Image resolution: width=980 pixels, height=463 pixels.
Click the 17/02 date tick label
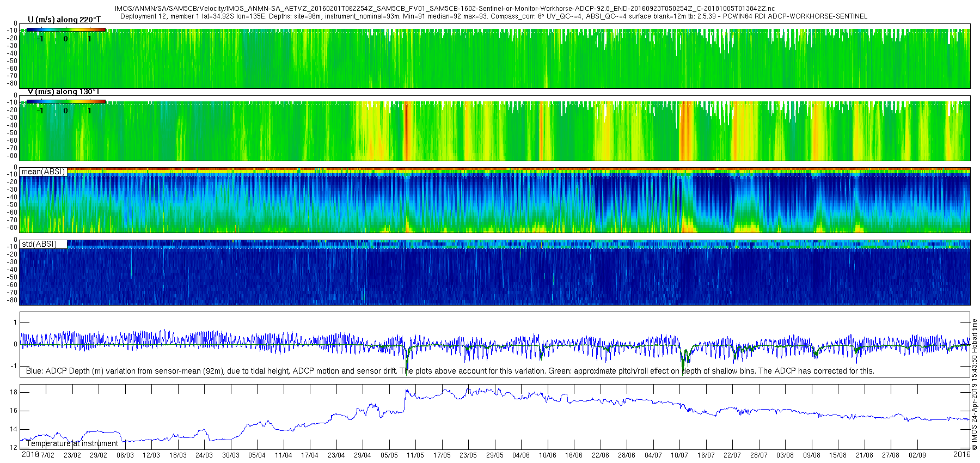(46, 455)
